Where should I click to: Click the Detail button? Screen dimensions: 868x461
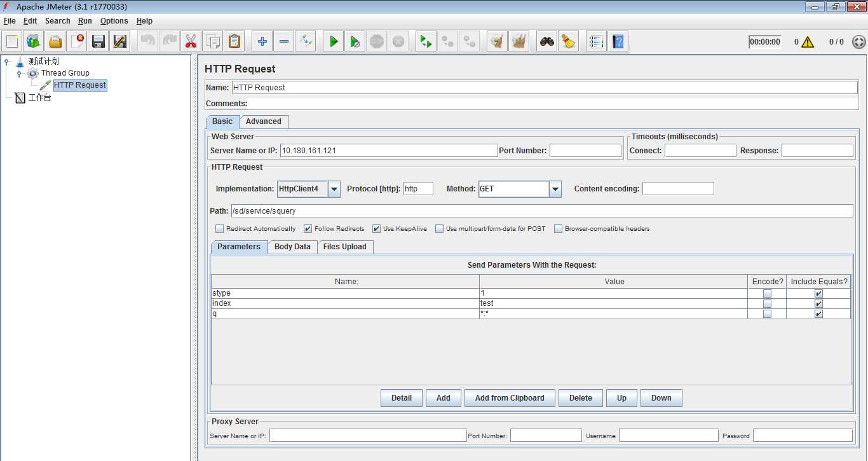click(x=402, y=398)
